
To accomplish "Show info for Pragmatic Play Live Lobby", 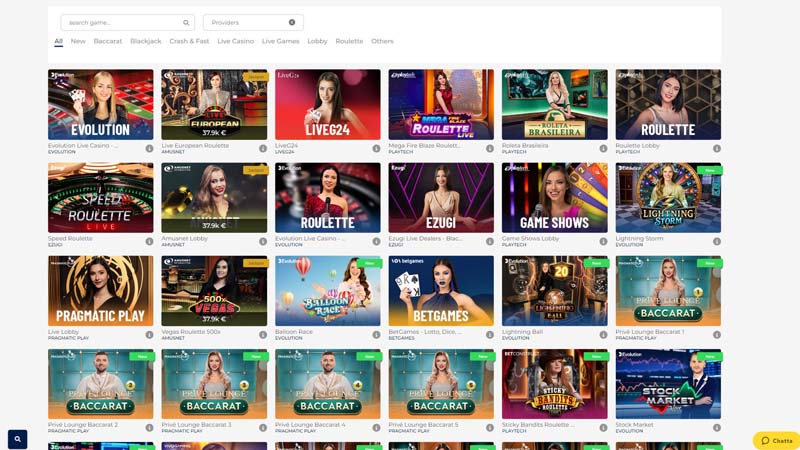I will coord(149,335).
